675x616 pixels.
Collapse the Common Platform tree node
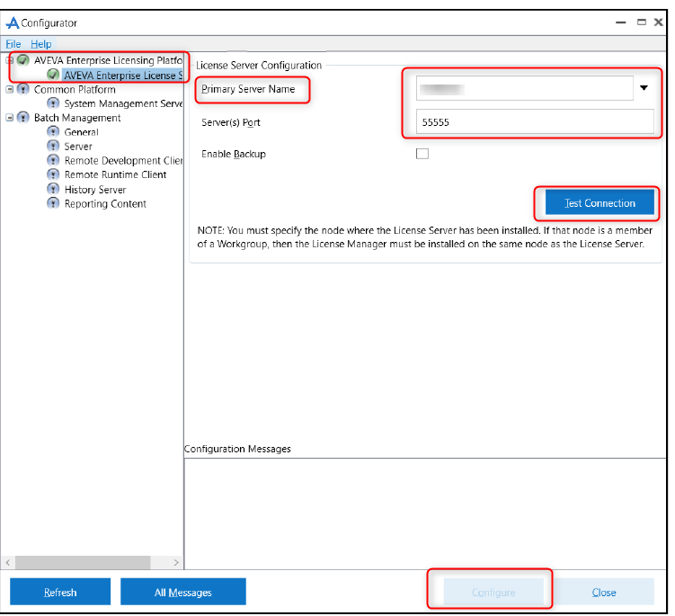10,89
